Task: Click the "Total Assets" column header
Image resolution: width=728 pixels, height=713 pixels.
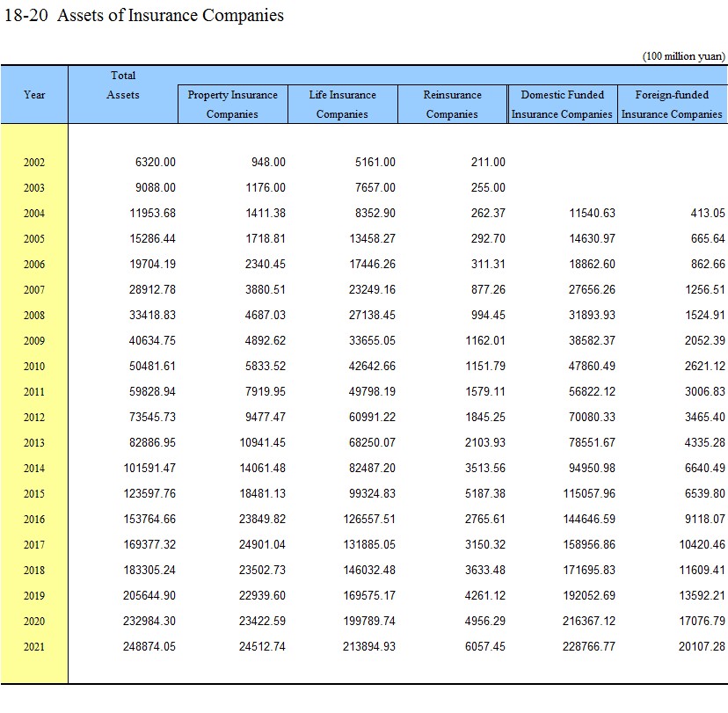Action: click(123, 85)
